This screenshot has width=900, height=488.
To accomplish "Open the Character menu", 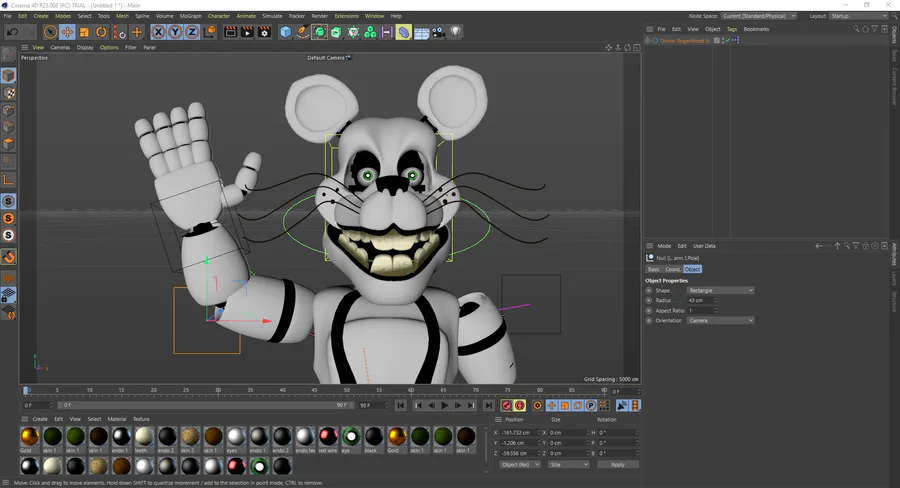I will (x=219, y=16).
